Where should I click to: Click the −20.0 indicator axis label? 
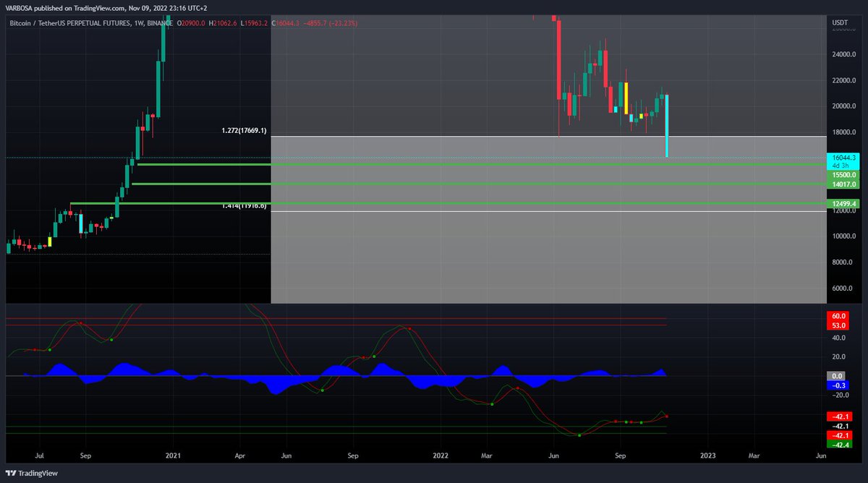coord(840,395)
